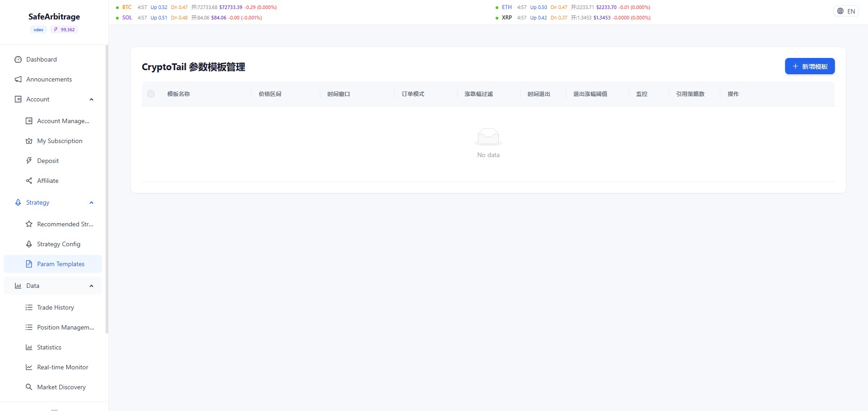Image resolution: width=868 pixels, height=411 pixels.
Task: Switch to Trade History
Action: click(55, 307)
